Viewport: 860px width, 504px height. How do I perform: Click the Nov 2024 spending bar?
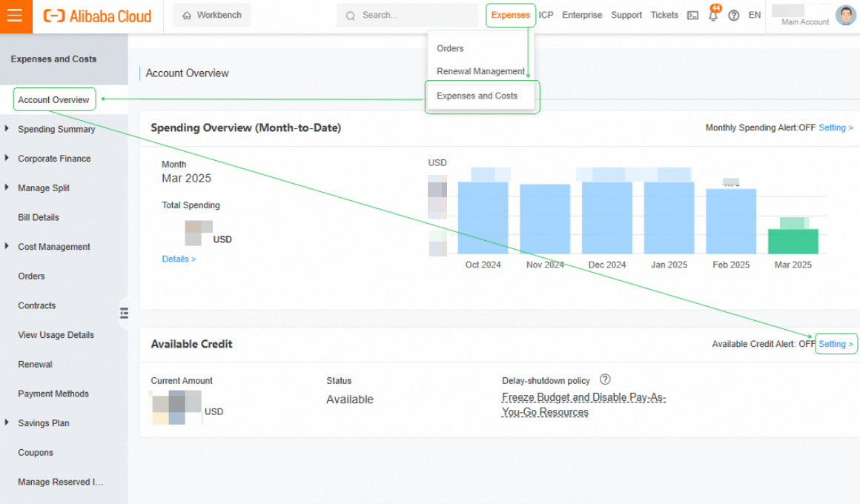click(545, 219)
